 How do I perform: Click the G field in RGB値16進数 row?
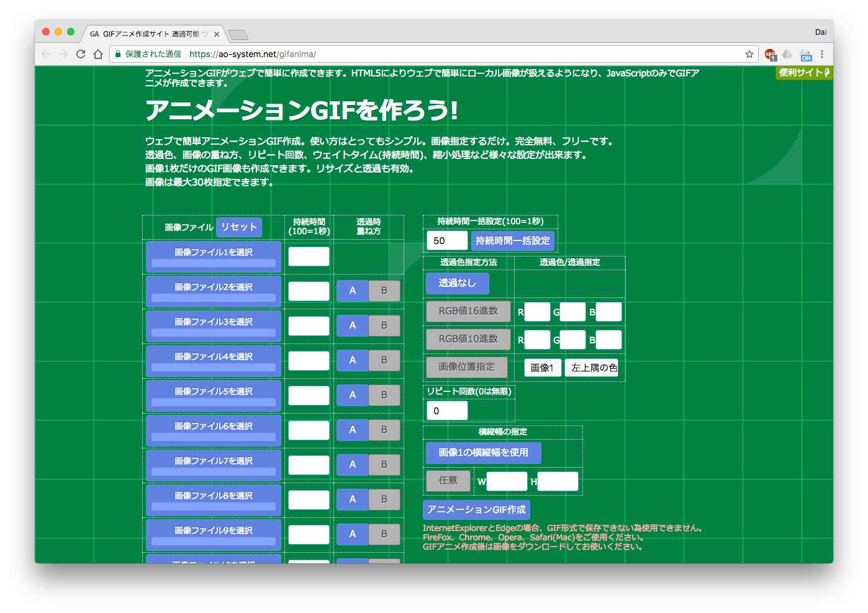pos(572,312)
